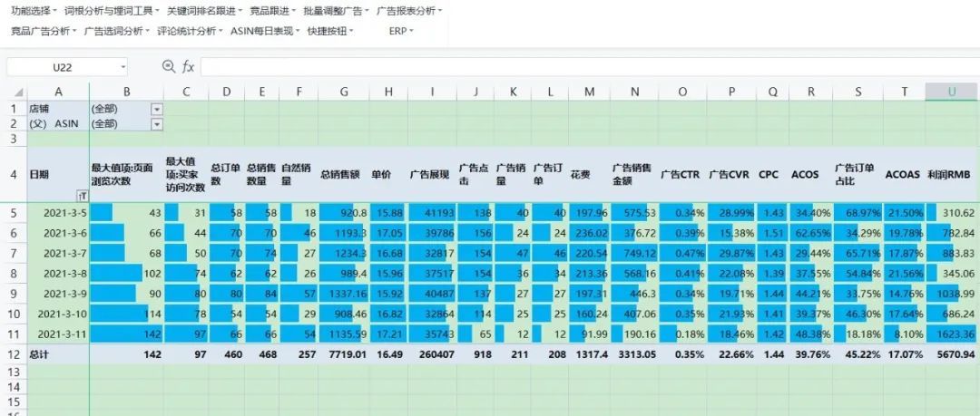Open the 广告报表分析 menu

pyautogui.click(x=409, y=11)
